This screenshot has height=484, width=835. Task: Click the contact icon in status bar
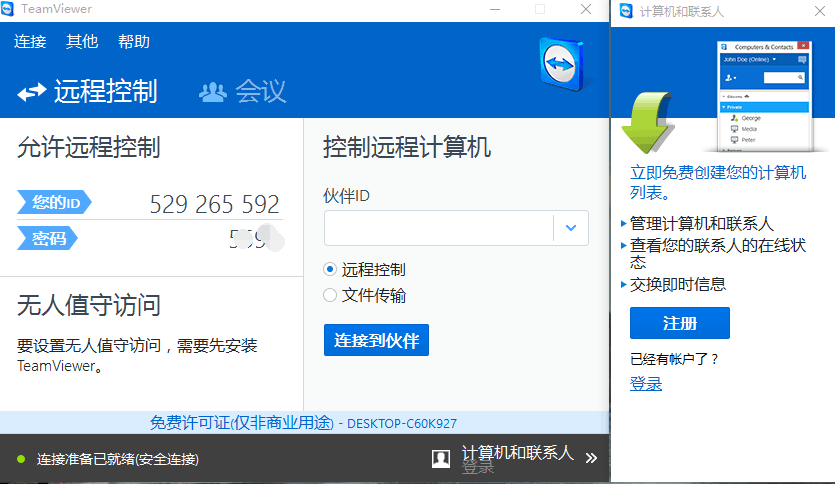441,459
